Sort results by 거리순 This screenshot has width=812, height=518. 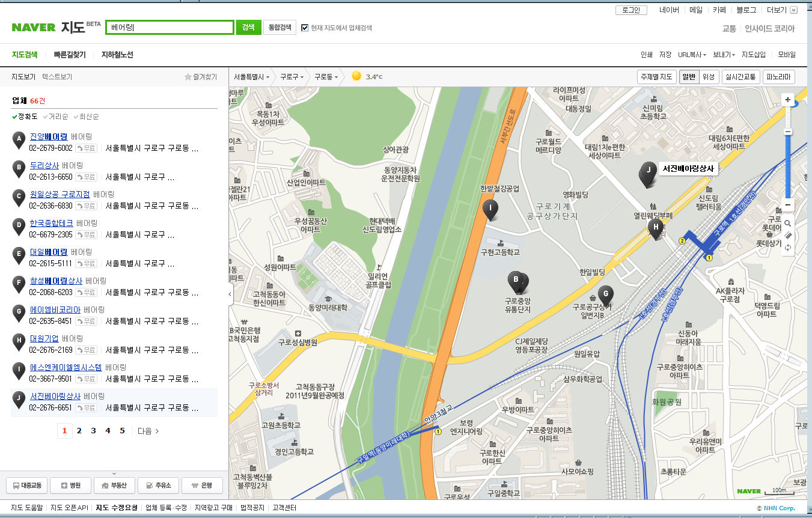(55, 117)
